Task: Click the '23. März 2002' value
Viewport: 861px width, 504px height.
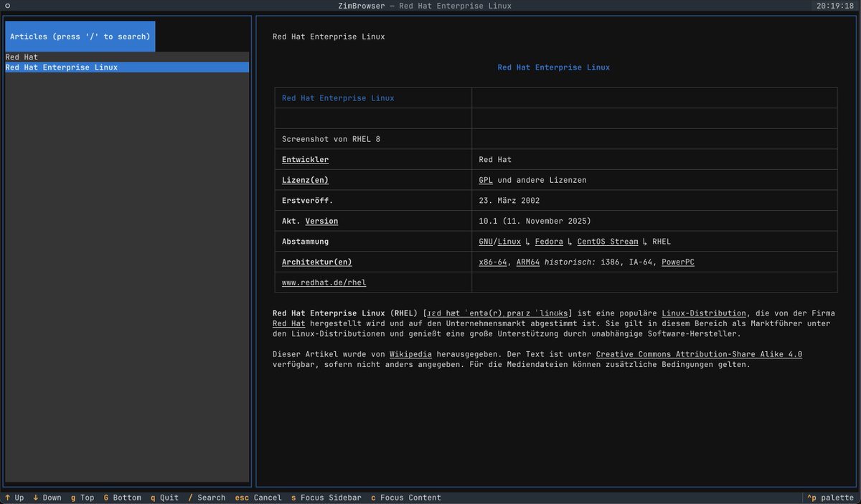Action: click(x=509, y=201)
